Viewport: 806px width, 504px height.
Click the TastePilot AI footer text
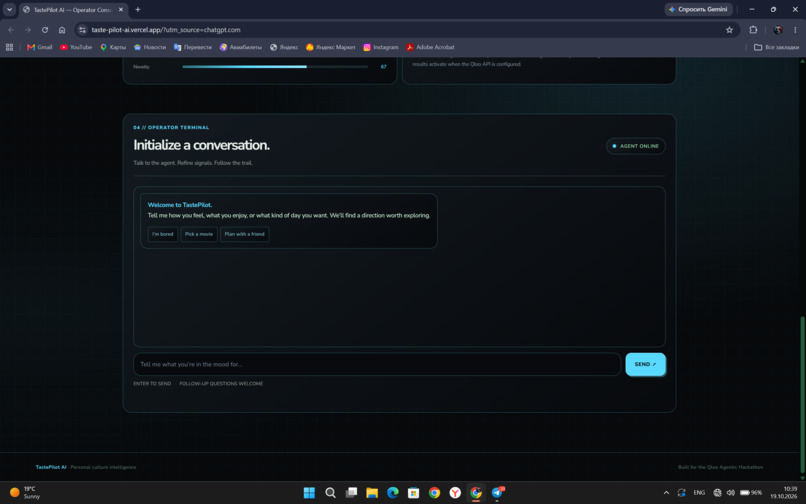[51, 467]
